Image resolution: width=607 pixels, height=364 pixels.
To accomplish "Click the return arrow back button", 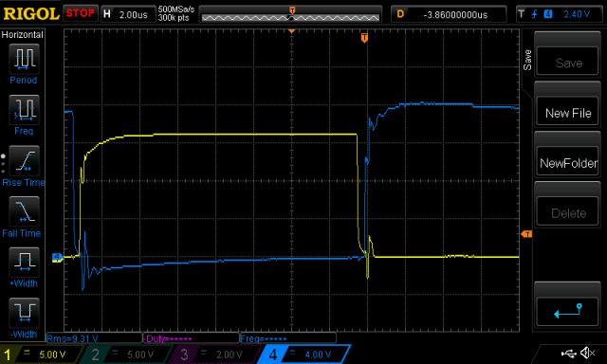I will [567, 311].
